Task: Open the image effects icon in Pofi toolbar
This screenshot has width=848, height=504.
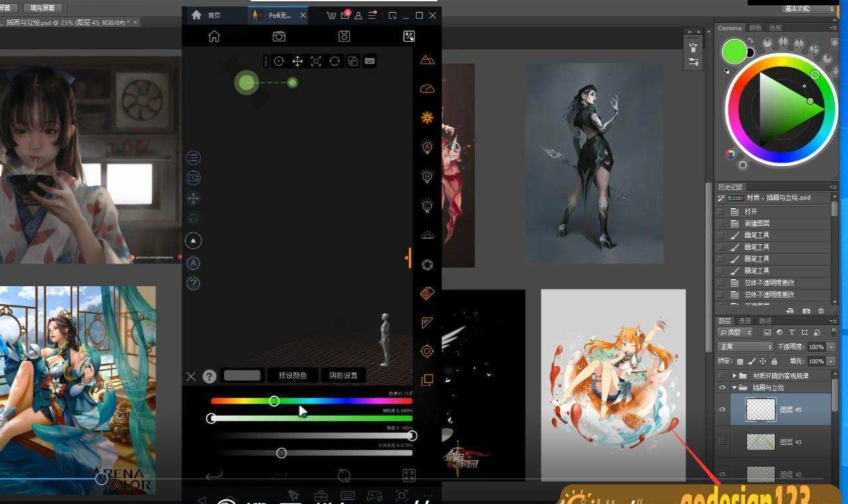Action: tap(409, 37)
